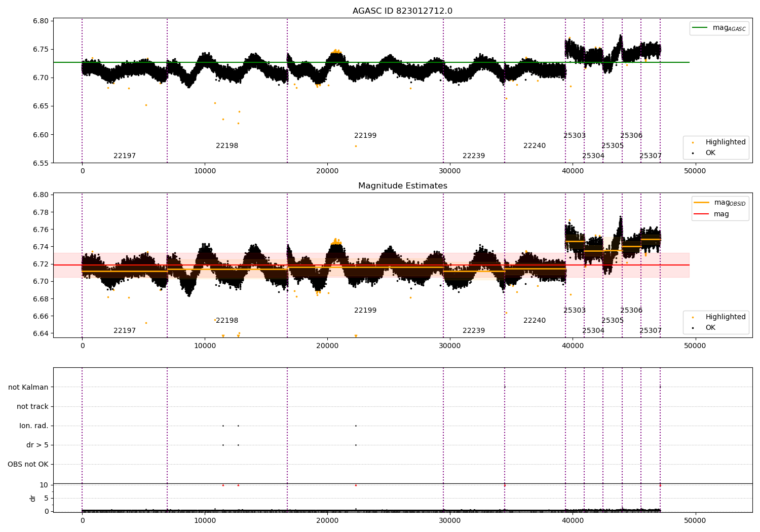Click the not Kalman row label
Screen dimensions: 760x532
pyautogui.click(x=28, y=387)
